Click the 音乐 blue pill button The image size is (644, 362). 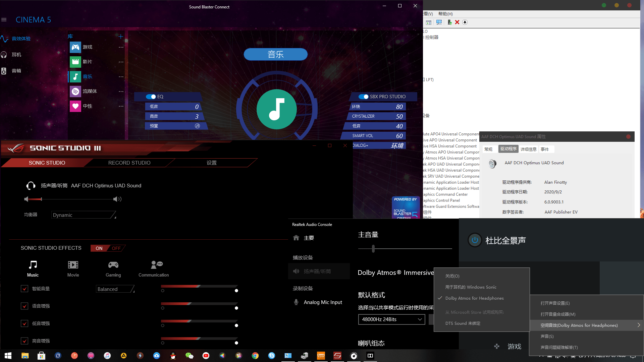[x=275, y=54]
